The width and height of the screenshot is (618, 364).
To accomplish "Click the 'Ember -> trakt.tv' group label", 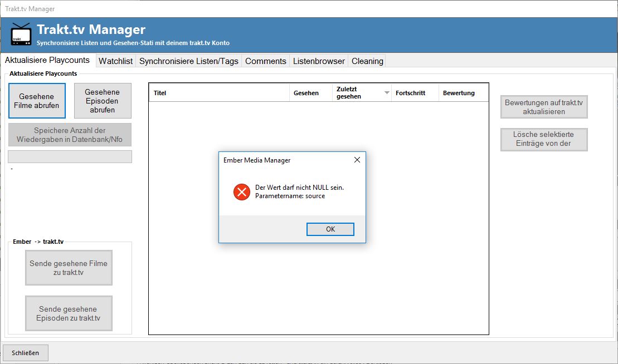I will [38, 242].
